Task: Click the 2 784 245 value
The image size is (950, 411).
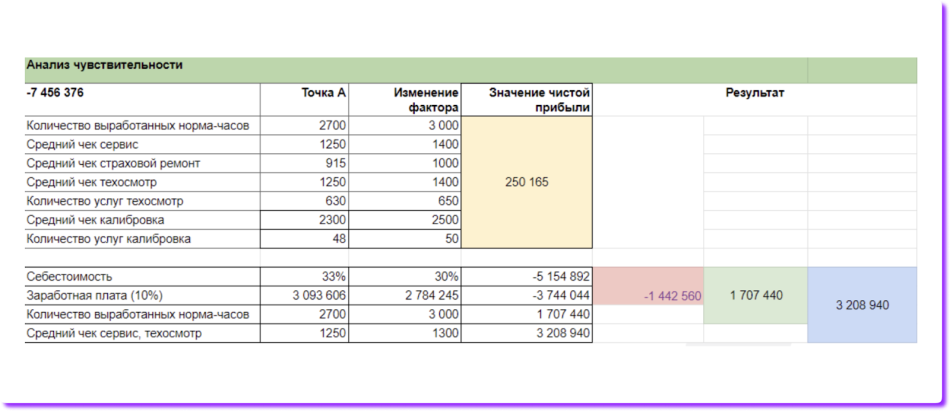Action: [405, 295]
